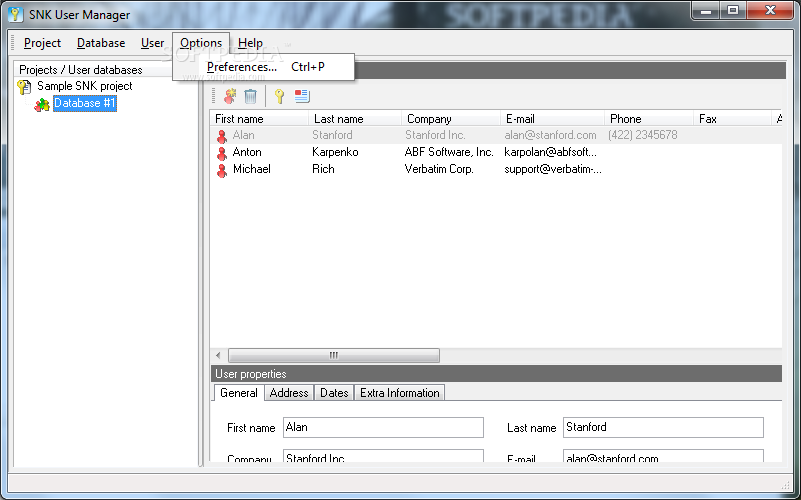Open the Database menu
The image size is (801, 500).
tap(101, 43)
